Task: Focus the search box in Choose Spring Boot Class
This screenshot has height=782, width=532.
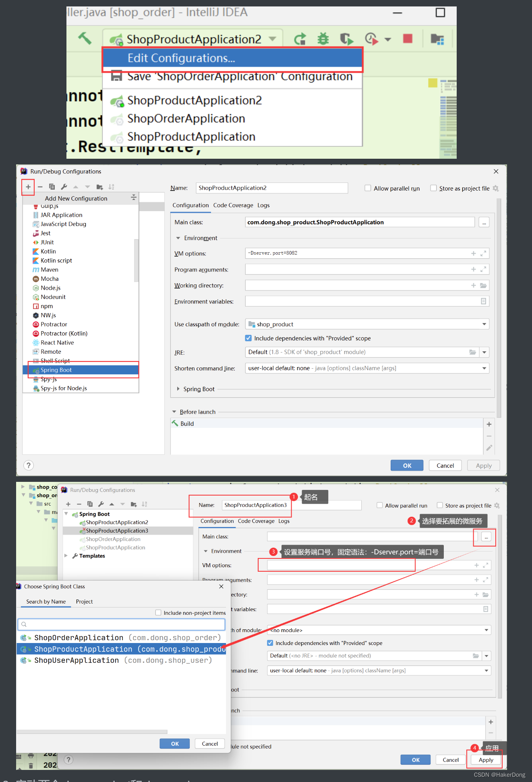Action: [121, 624]
